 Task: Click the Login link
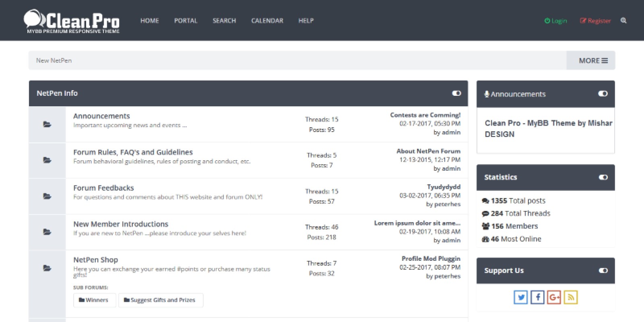(555, 21)
